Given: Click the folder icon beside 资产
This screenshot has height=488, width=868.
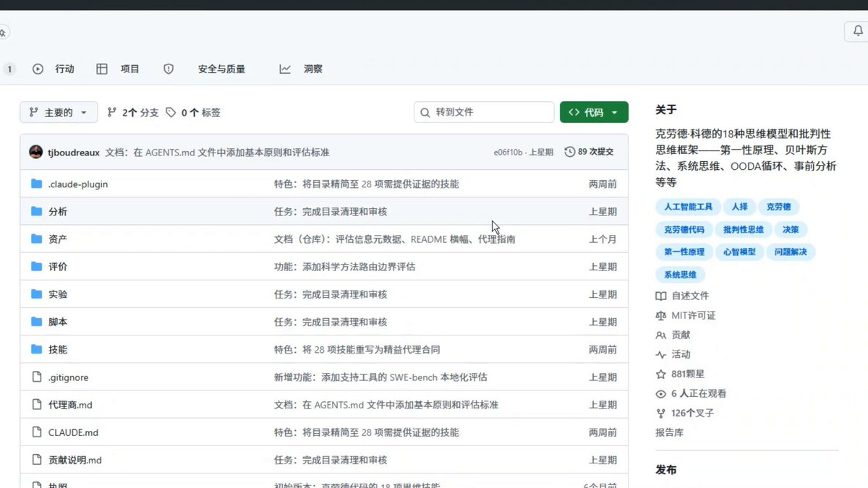Looking at the screenshot, I should pyautogui.click(x=37, y=239).
